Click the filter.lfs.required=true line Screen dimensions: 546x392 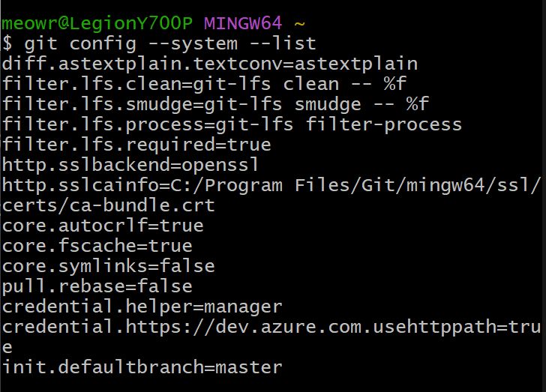pos(136,145)
